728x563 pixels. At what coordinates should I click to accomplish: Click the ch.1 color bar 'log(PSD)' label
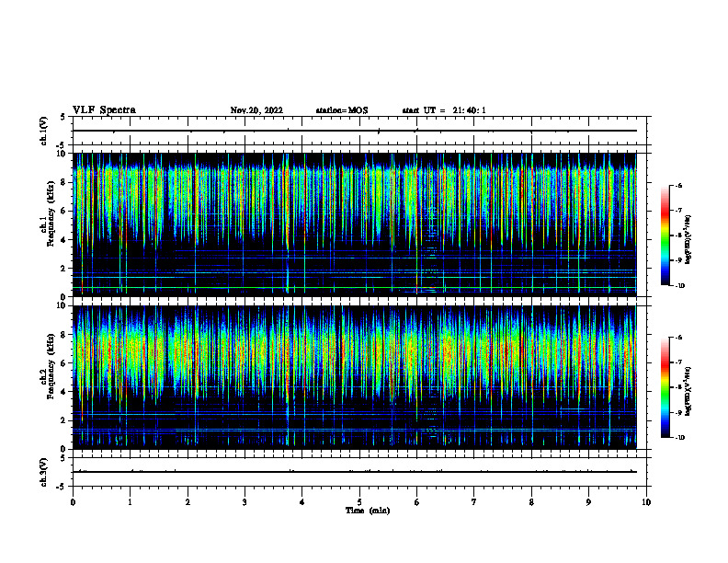688,240
